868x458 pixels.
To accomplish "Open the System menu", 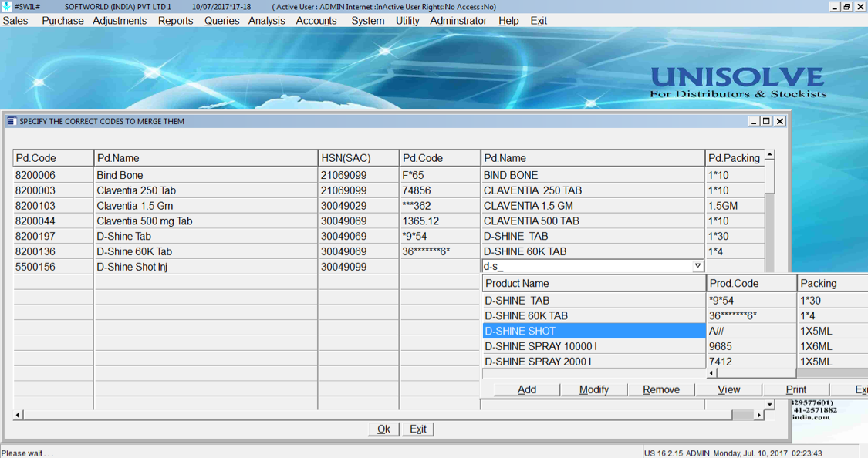I will click(367, 21).
